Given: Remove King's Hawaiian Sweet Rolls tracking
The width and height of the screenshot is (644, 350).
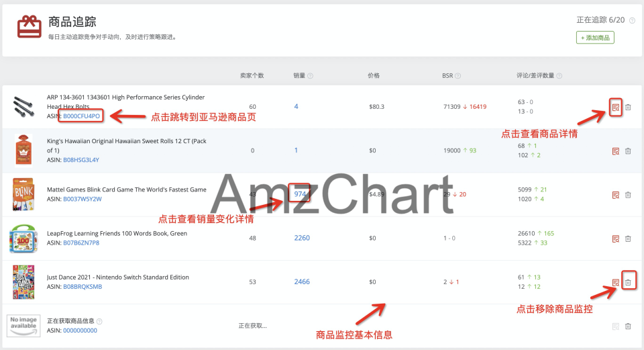Looking at the screenshot, I should (x=628, y=151).
